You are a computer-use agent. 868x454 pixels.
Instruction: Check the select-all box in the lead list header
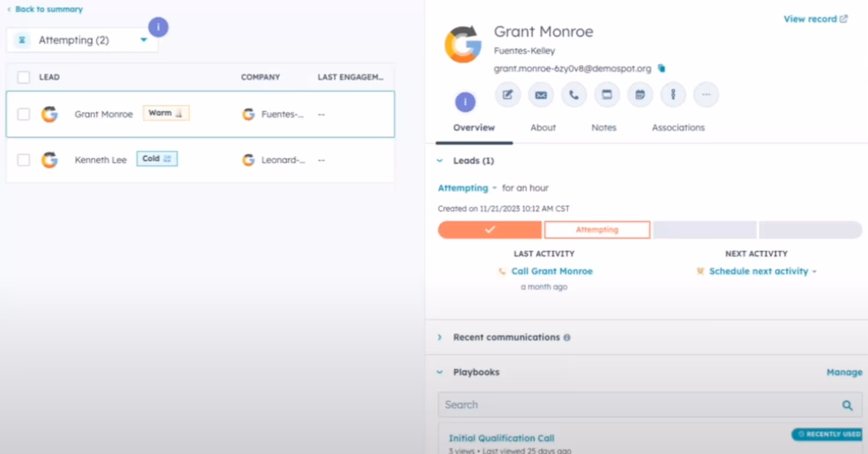tap(23, 77)
